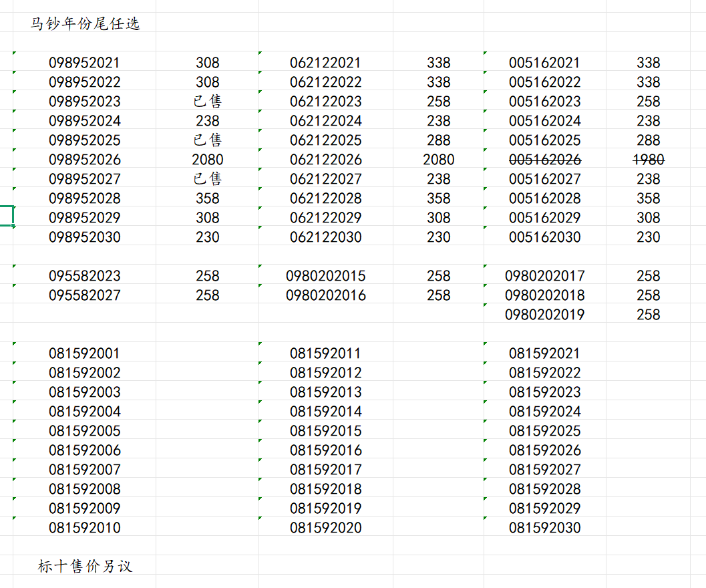This screenshot has height=588, width=706.
Task: Select the crossed-out price 1980
Action: coord(648,160)
